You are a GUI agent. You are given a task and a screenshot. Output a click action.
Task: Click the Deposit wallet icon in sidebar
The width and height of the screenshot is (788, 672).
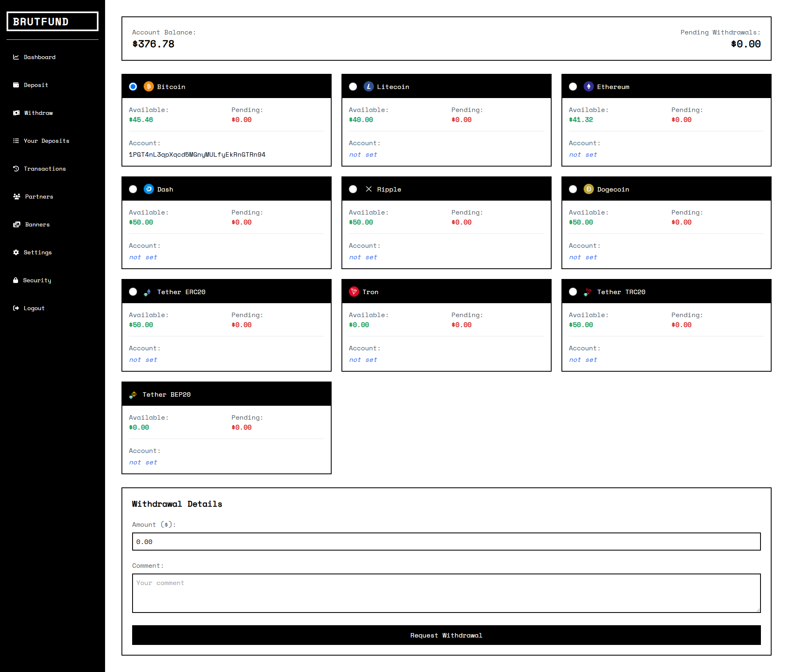[16, 85]
